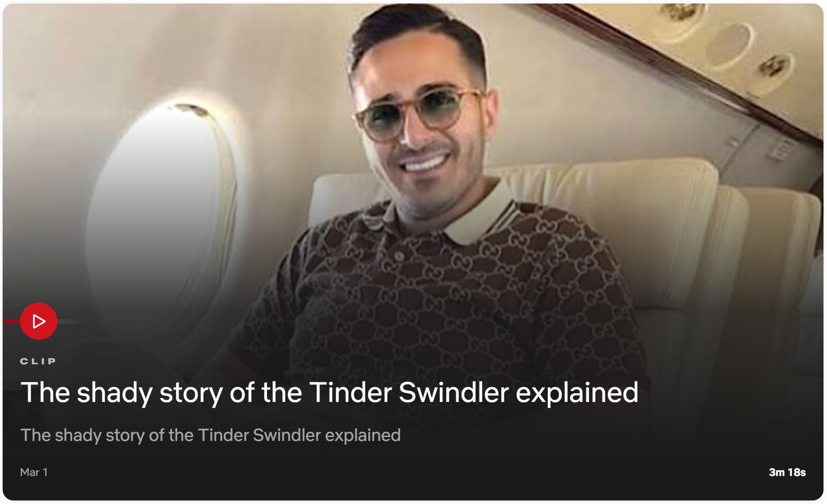The height and width of the screenshot is (504, 827).
Task: Click the Mar 1 publish date
Action: coord(34,472)
